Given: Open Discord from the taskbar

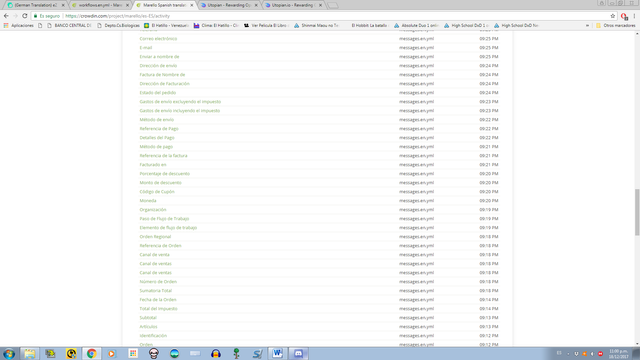Looking at the screenshot, I should 298,353.
